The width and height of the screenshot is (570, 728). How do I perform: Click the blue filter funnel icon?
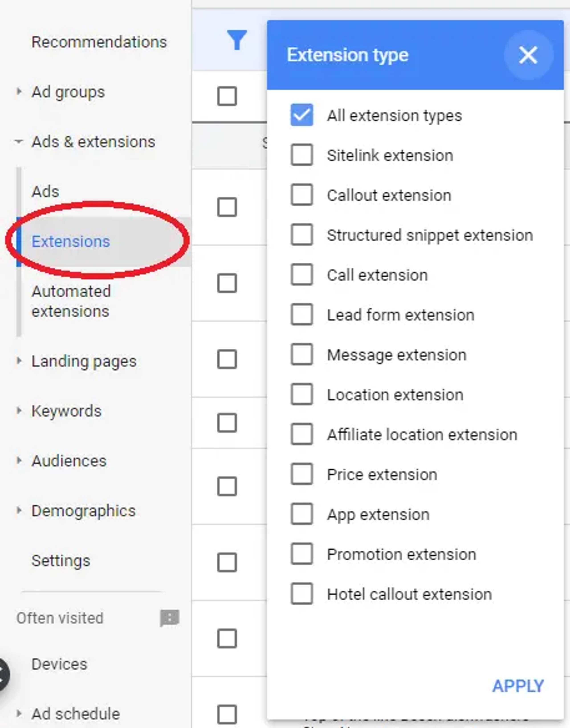tap(237, 40)
